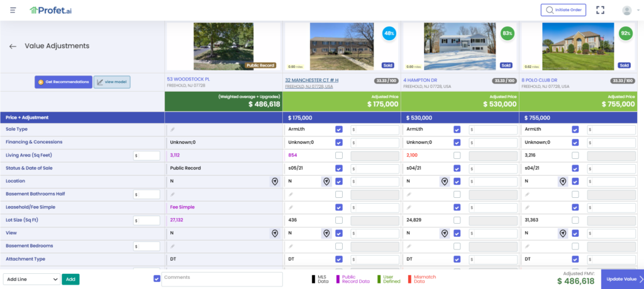Click the Leasehold/Fee Simple pencil for 32 Manchester Ct
This screenshot has width=644, height=289.
coord(291,207)
